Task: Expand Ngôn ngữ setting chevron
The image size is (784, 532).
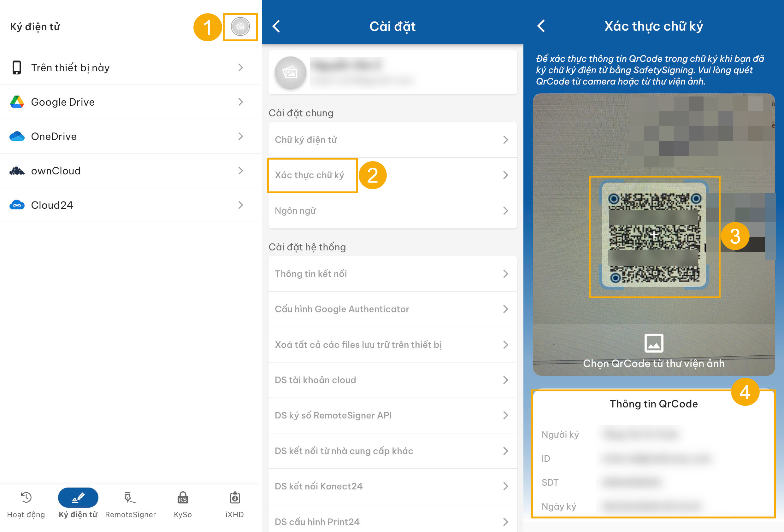Action: [x=505, y=211]
